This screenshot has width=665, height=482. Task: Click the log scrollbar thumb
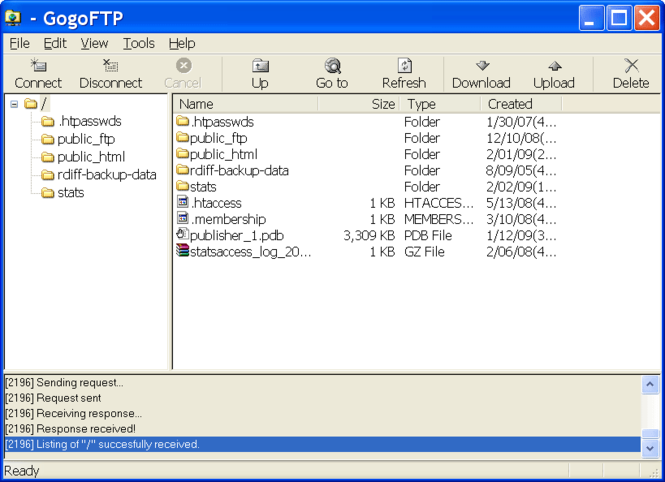click(x=650, y=434)
